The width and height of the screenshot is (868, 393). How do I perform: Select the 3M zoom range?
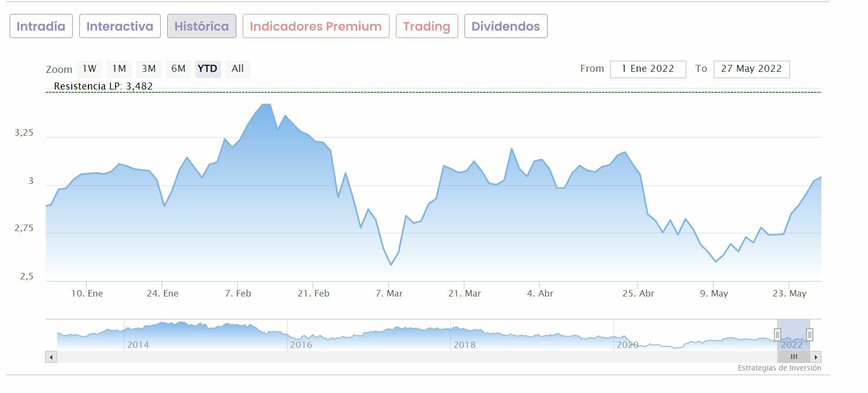point(148,69)
